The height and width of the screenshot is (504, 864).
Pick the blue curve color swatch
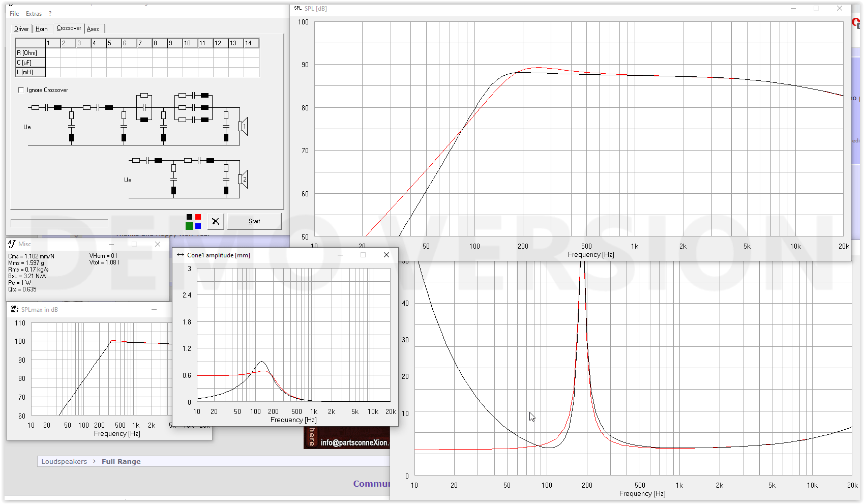pos(198,226)
